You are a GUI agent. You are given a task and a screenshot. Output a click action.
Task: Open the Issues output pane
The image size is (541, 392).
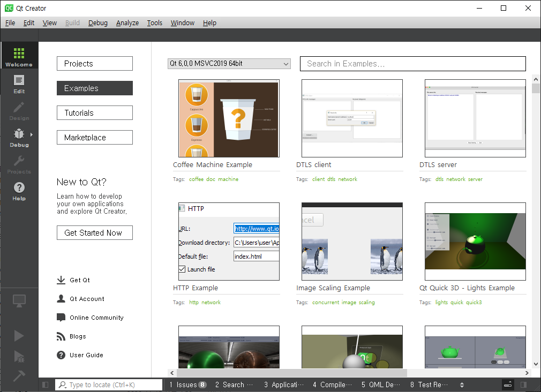pyautogui.click(x=188, y=385)
